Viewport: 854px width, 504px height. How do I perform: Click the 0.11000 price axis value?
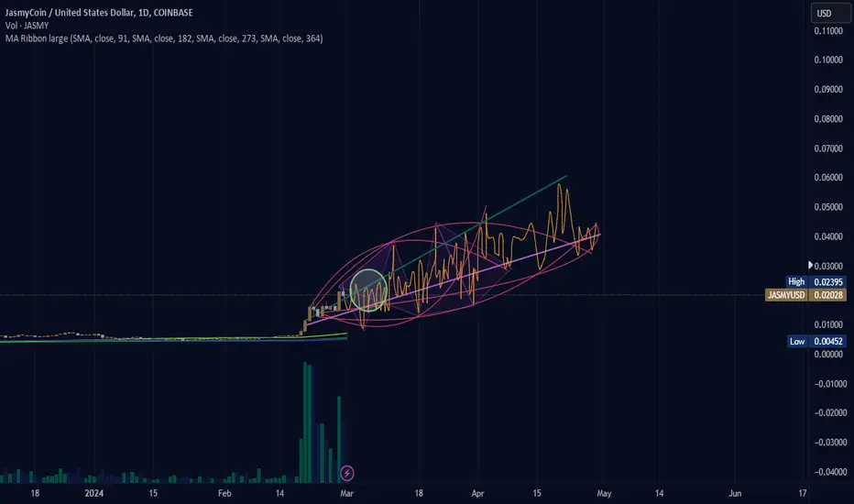pyautogui.click(x=828, y=31)
